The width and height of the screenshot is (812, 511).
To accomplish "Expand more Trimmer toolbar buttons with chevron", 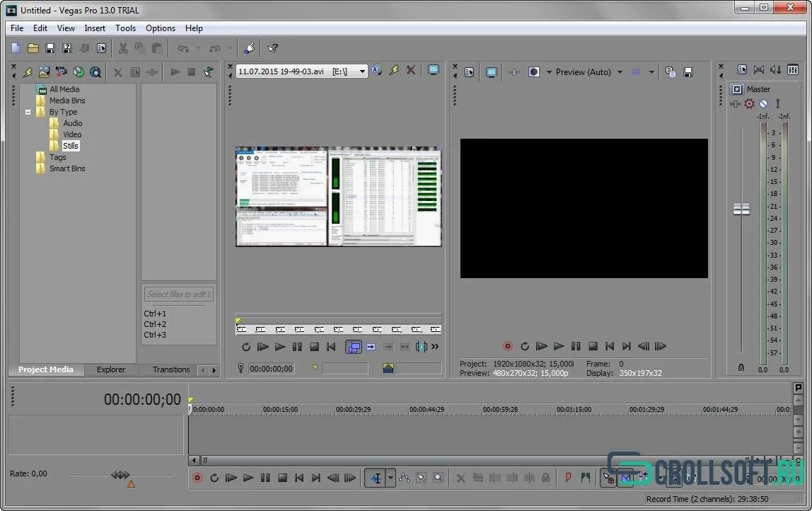I will point(435,347).
